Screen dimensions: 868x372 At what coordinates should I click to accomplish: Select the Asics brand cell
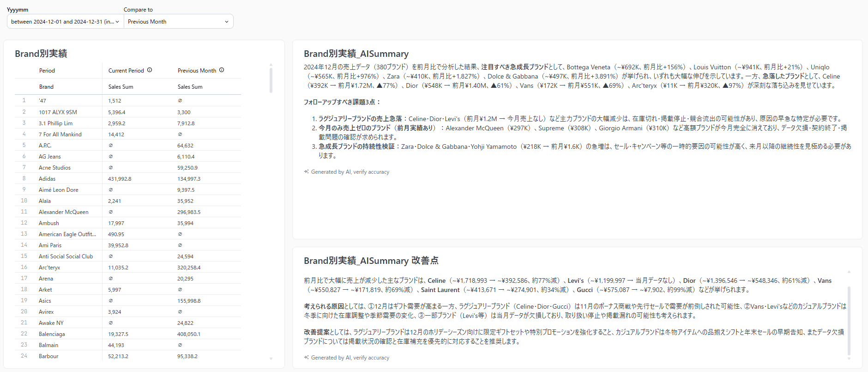(45, 301)
